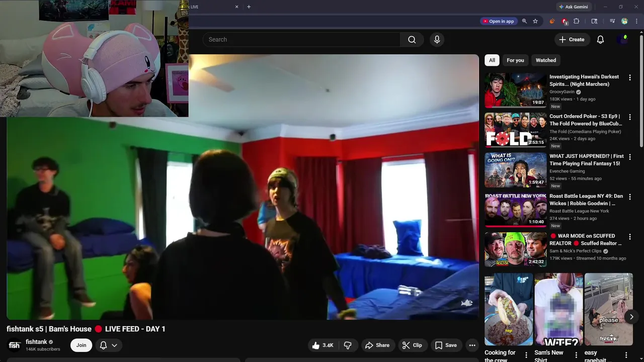Open options for Court Ordered Poker video

[x=629, y=117]
